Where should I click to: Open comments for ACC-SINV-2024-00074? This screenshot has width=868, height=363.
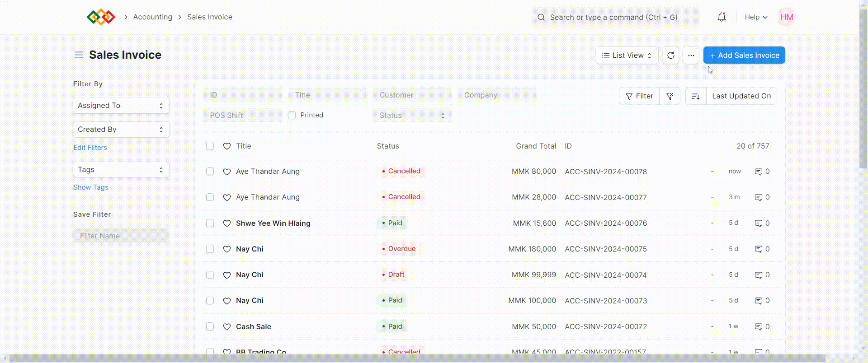pyautogui.click(x=762, y=275)
